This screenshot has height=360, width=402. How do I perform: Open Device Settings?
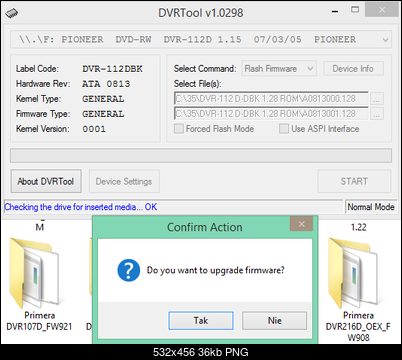[x=124, y=181]
